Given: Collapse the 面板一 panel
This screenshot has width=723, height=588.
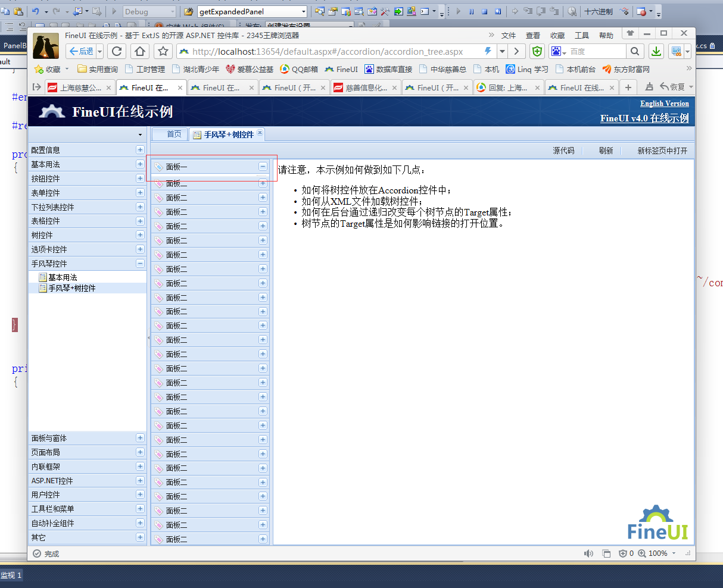Looking at the screenshot, I should coord(263,167).
